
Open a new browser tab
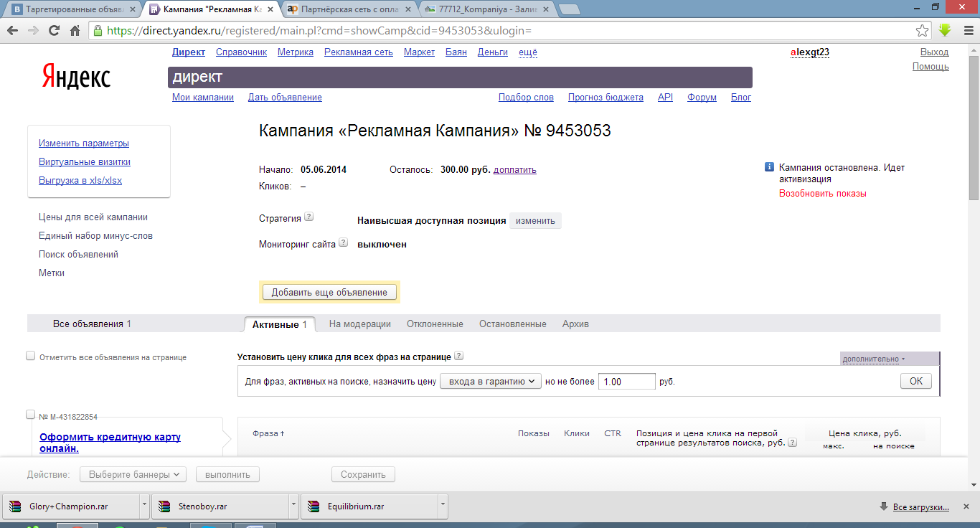(x=569, y=9)
